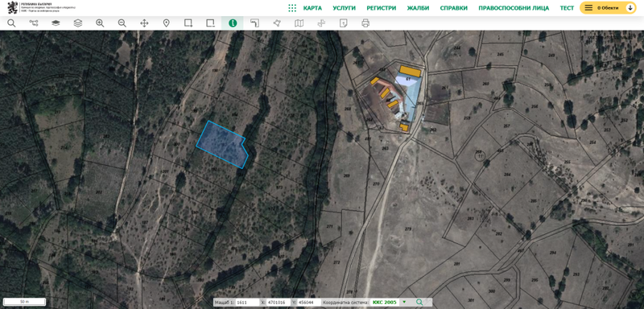Image resolution: width=644 pixels, height=309 pixels.
Task: Click the coordinate search magnifier button
Action: [x=419, y=302]
